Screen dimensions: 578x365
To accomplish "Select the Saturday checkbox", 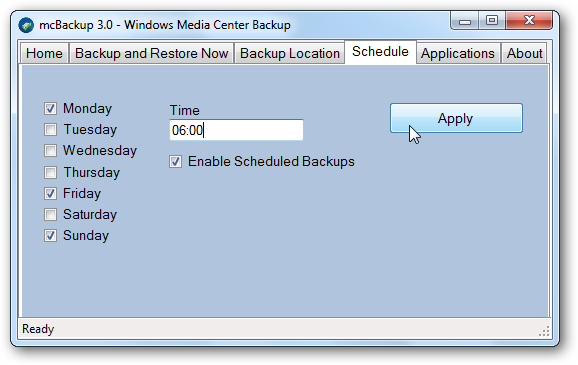I will coord(51,215).
